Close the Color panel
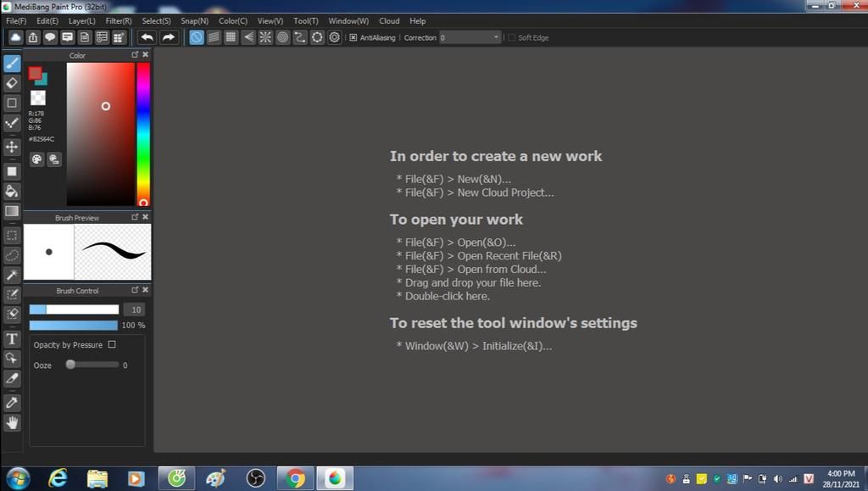 pyautogui.click(x=146, y=54)
